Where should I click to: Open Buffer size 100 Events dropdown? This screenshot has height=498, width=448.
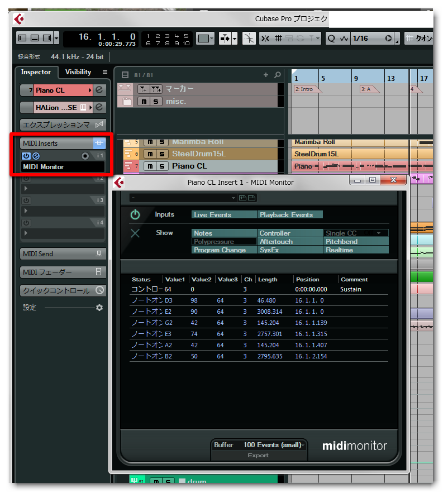(x=274, y=445)
